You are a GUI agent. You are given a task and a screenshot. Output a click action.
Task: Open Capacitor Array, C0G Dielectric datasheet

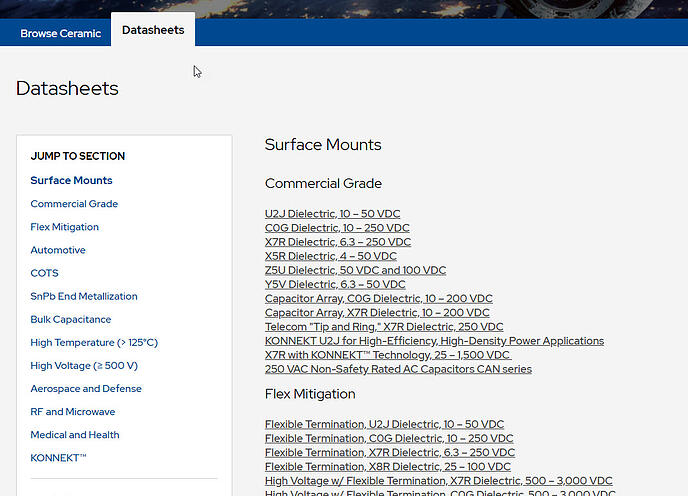379,298
